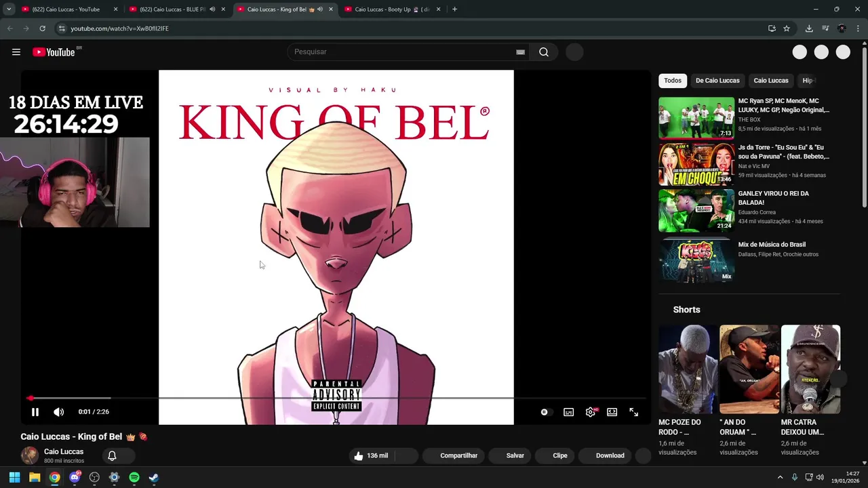Open the MC Ryan SP video thumbnail

point(696,118)
